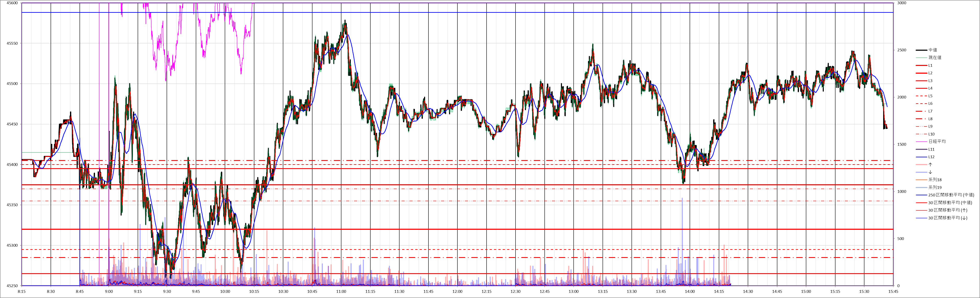Select the 現在値 legend entry
The image size is (980, 298).
(x=935, y=58)
